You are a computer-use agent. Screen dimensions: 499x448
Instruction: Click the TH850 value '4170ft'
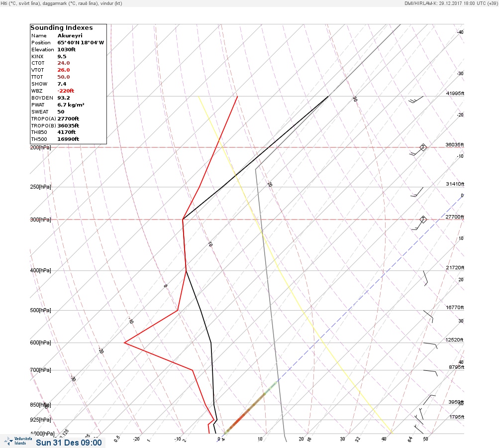pyautogui.click(x=67, y=132)
